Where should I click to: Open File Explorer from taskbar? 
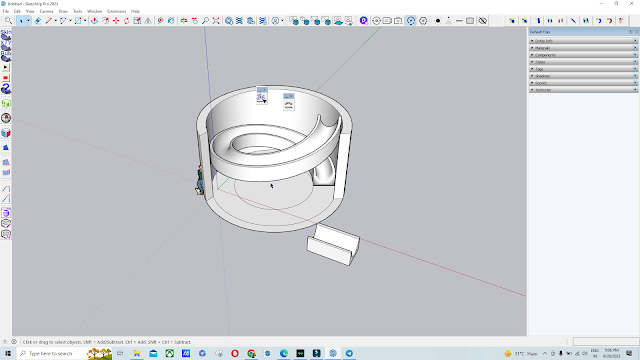[x=137, y=353]
